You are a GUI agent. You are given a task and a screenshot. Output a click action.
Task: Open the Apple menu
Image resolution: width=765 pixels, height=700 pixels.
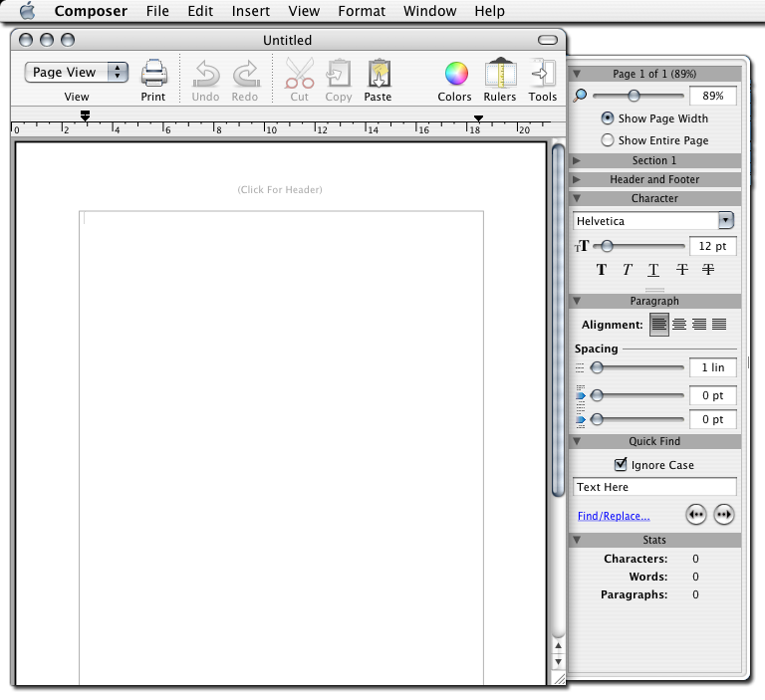pyautogui.click(x=28, y=11)
